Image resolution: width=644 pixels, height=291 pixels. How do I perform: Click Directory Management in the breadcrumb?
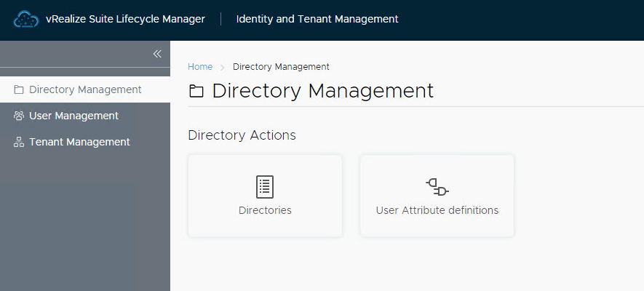(x=281, y=67)
